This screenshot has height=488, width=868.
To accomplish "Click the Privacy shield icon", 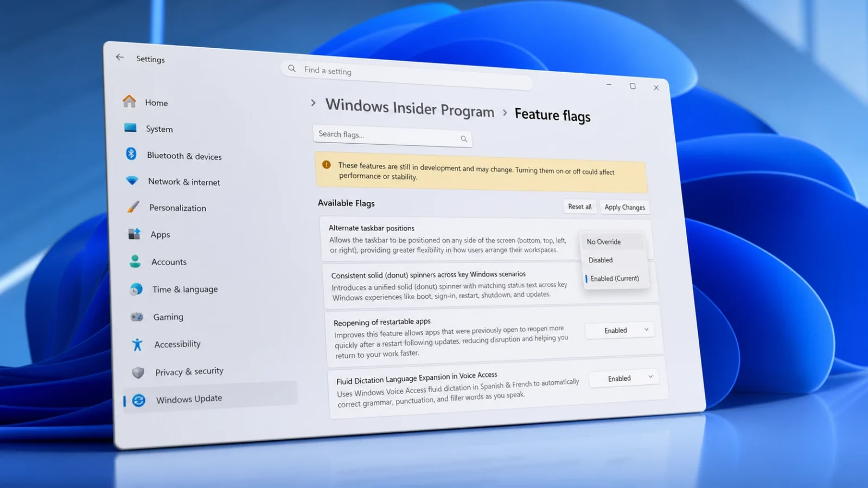I will (138, 373).
